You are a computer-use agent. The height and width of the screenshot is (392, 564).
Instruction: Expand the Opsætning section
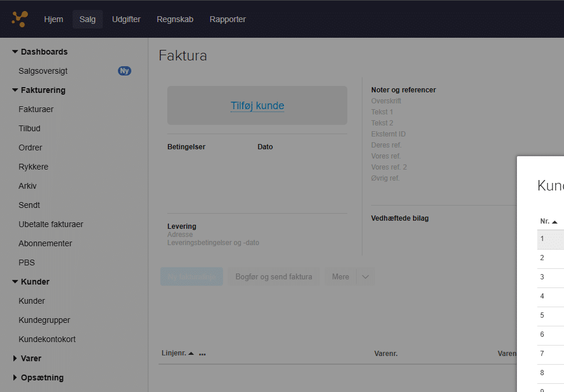[15, 377]
